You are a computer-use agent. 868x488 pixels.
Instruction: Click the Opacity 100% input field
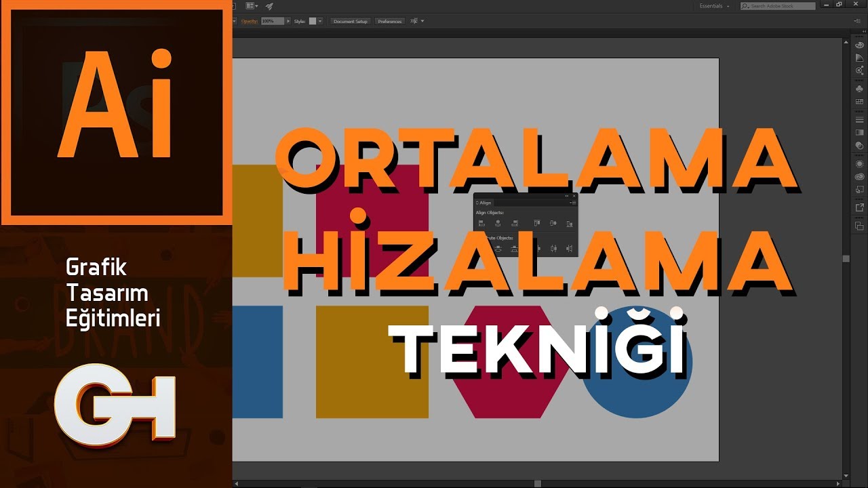coord(273,21)
